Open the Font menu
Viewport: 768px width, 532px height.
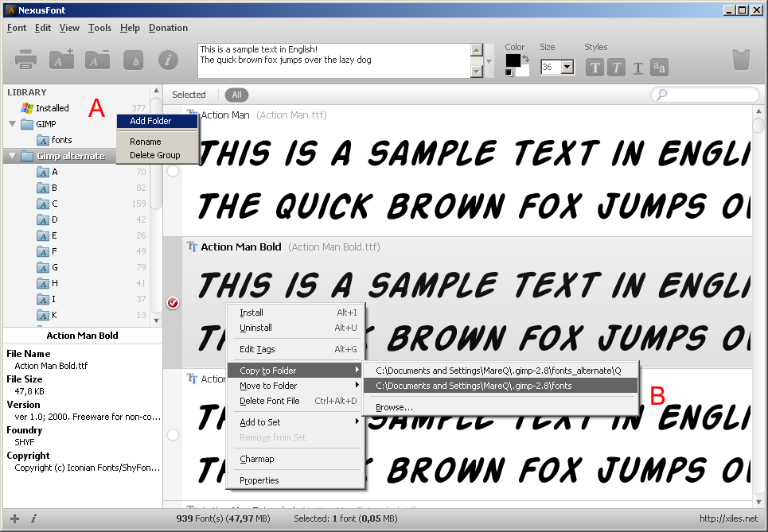[x=17, y=28]
